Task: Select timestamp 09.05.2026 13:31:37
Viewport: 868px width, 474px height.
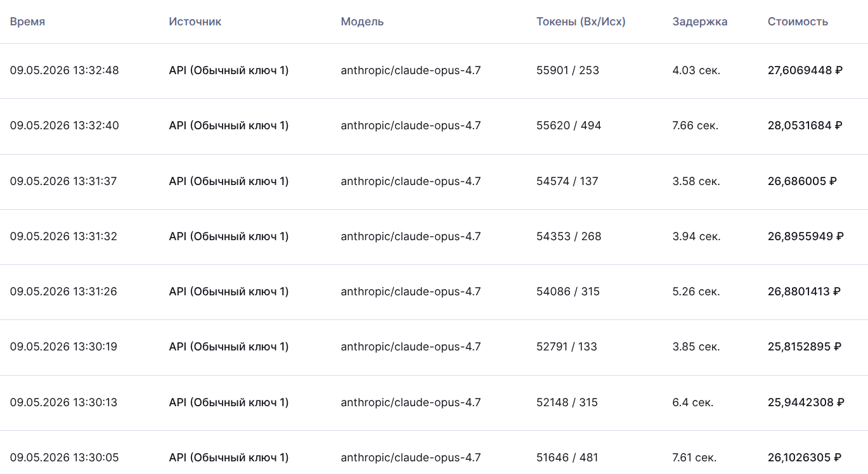Action: [63, 181]
